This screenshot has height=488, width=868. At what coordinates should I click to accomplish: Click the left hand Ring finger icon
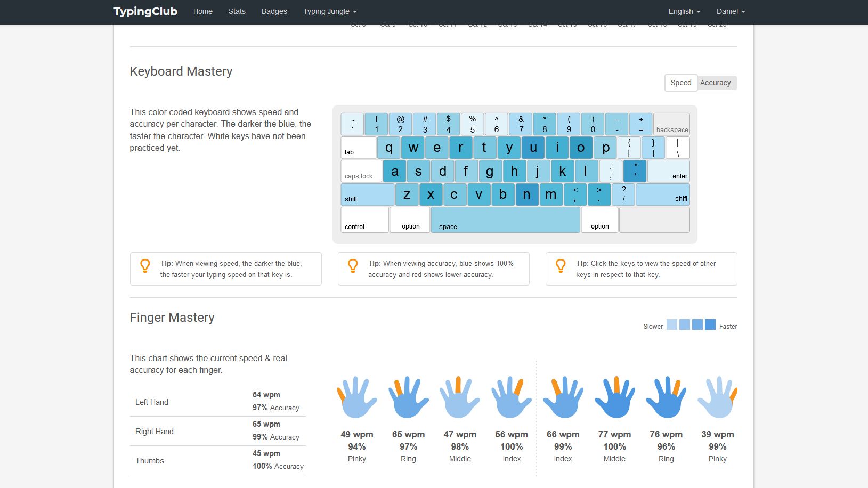pyautogui.click(x=408, y=397)
